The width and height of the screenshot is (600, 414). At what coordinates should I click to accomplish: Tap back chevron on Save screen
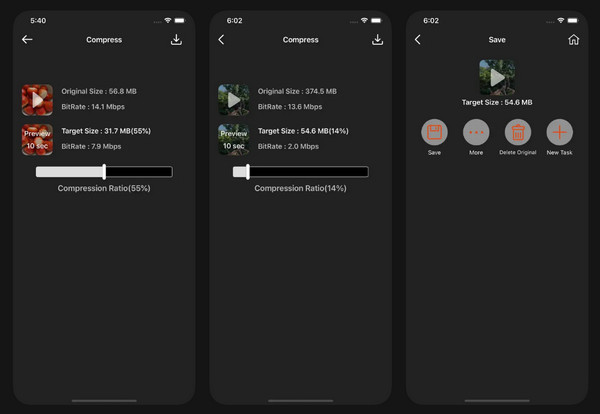click(417, 39)
